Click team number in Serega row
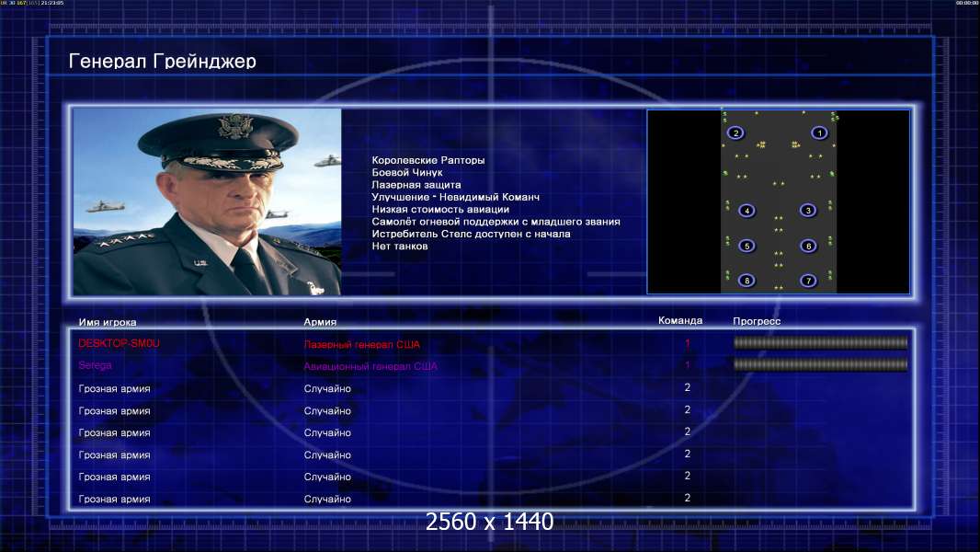The height and width of the screenshot is (552, 980). click(x=687, y=365)
